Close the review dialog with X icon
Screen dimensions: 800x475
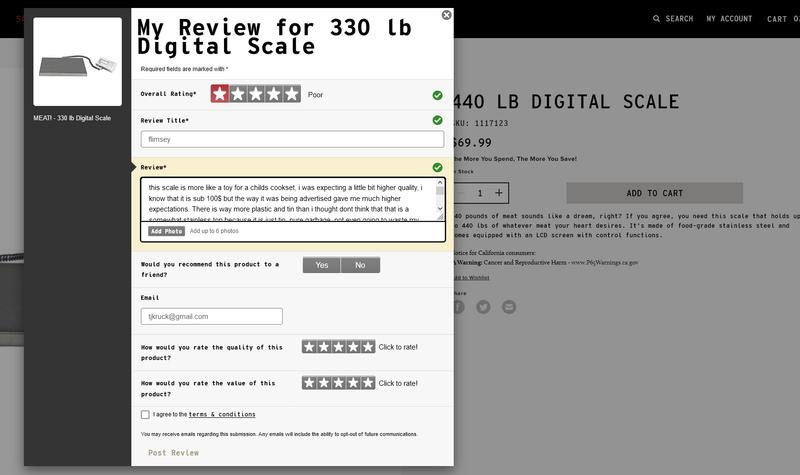tap(446, 15)
